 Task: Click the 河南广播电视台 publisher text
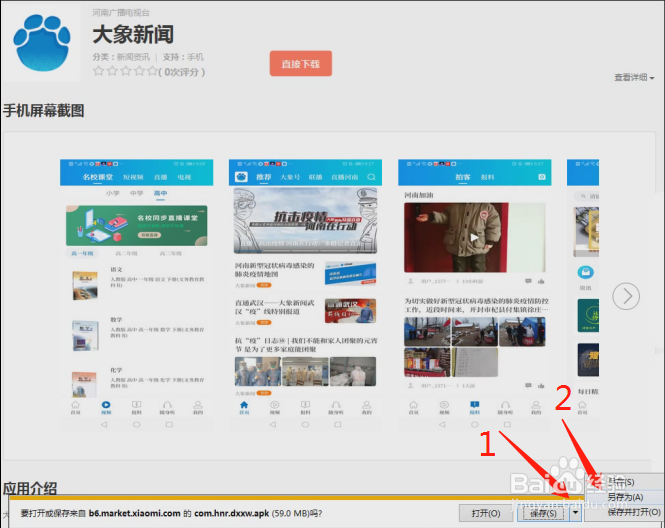(x=121, y=13)
